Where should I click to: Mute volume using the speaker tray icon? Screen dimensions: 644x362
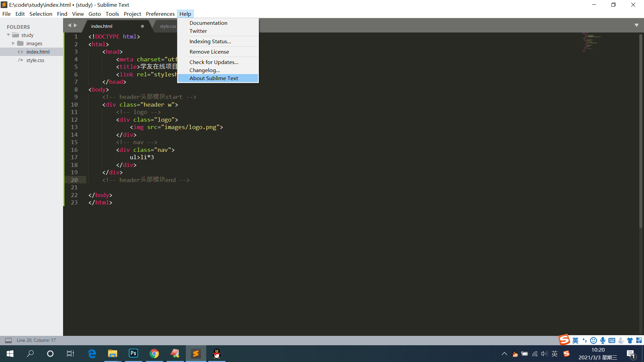(544, 353)
